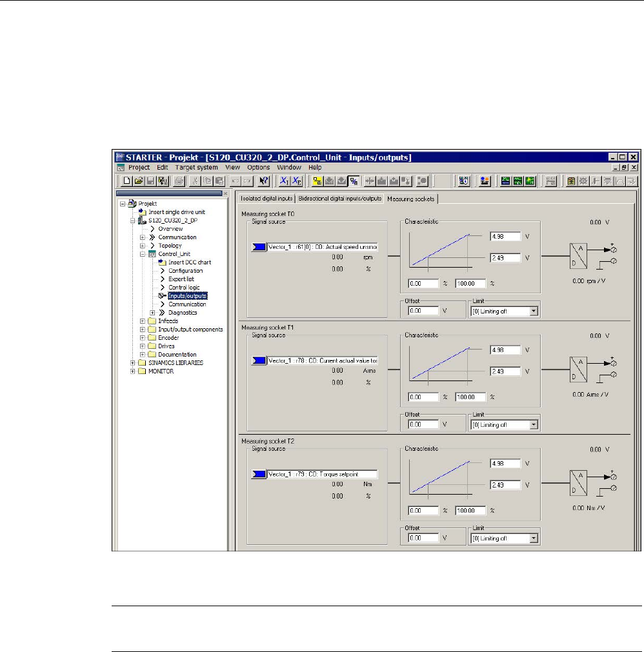Open Expert list in tree
The width and height of the screenshot is (644, 652).
coord(181,279)
